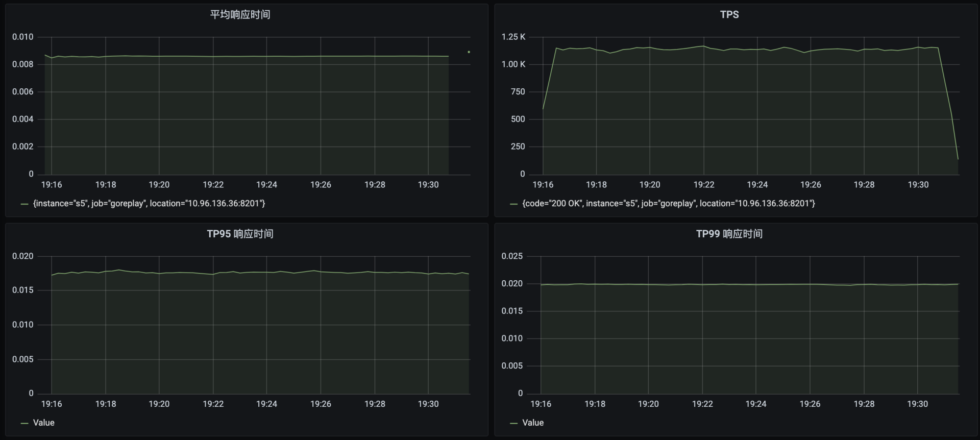980x440 pixels.
Task: Click the 500 y-axis label in TPS panel
Action: 518,119
